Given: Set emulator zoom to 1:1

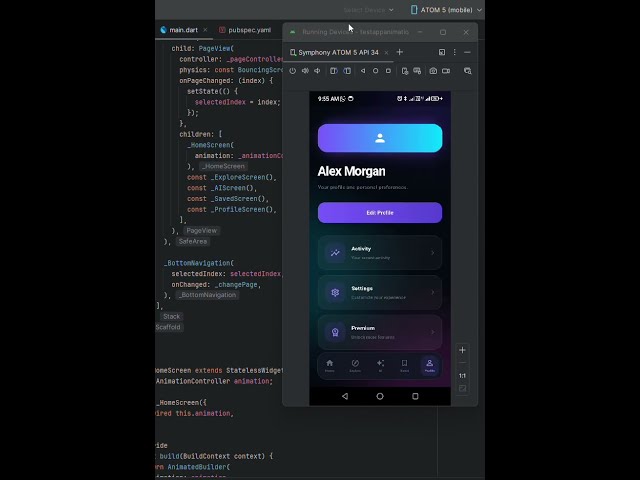Looking at the screenshot, I should click(462, 376).
